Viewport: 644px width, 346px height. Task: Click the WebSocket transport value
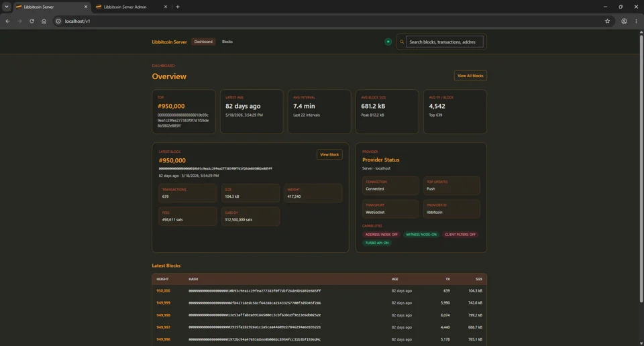click(x=375, y=212)
